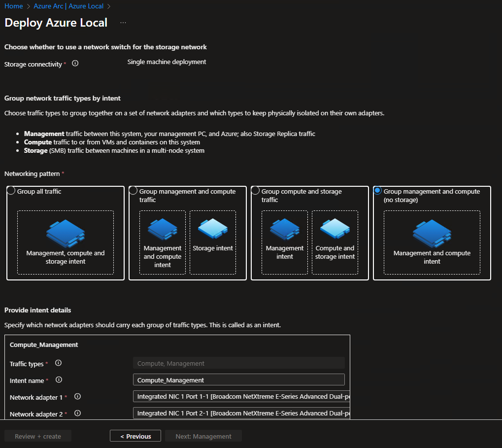Select Group management and compute (no storage) radio button
This screenshot has width=502, height=448.
tap(377, 191)
